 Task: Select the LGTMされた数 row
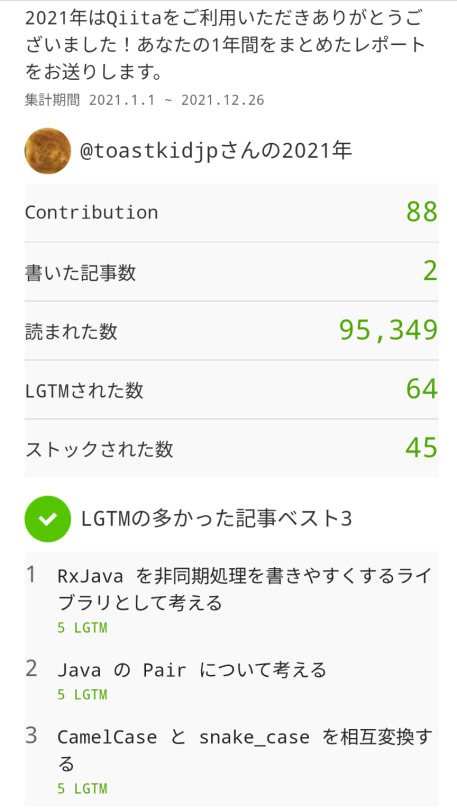click(231, 390)
